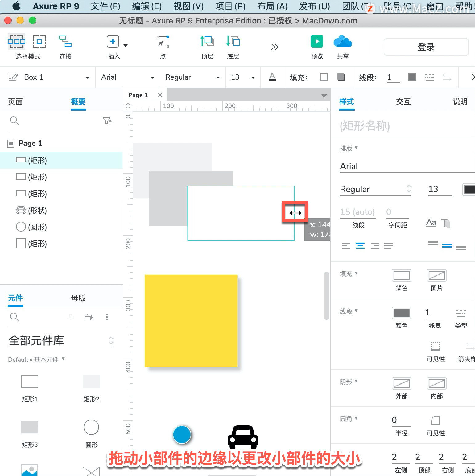Select the shape item in outline
Image resolution: width=475 pixels, height=476 pixels.
tap(61, 210)
